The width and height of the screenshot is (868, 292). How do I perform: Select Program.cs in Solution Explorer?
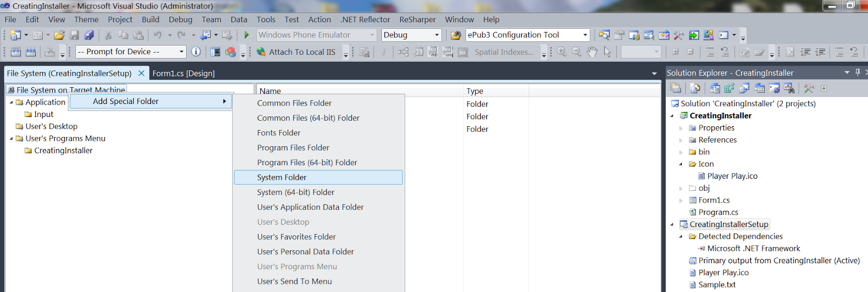click(718, 212)
